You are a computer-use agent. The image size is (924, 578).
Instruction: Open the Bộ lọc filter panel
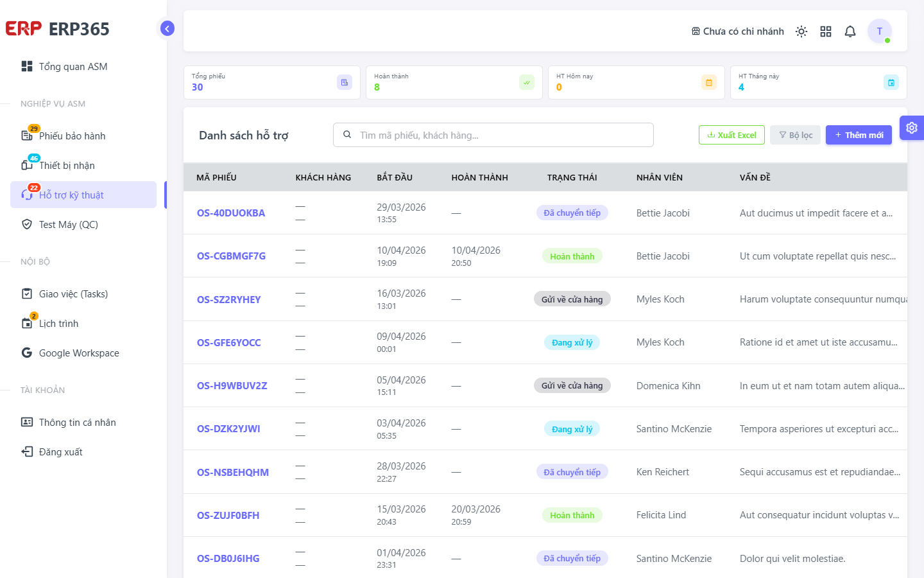point(795,135)
